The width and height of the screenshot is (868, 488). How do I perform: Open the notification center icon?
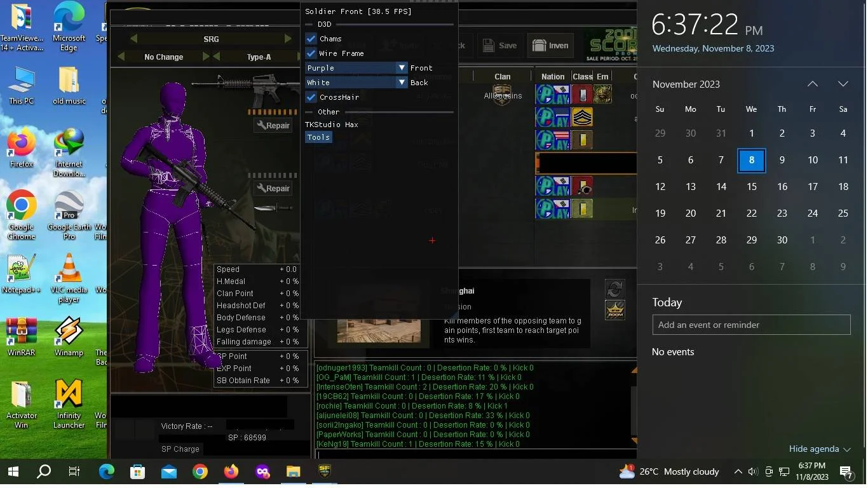[x=847, y=471]
